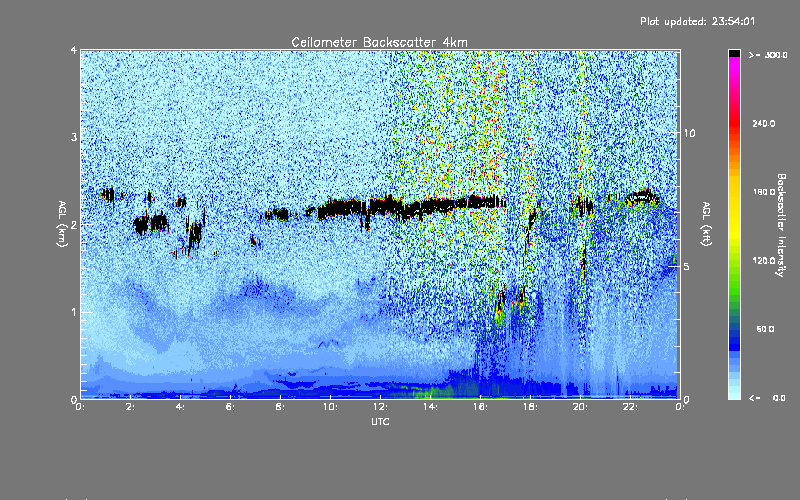Click the "18:" UTC tick label
Screen dimensions: 800x500
pos(530,407)
